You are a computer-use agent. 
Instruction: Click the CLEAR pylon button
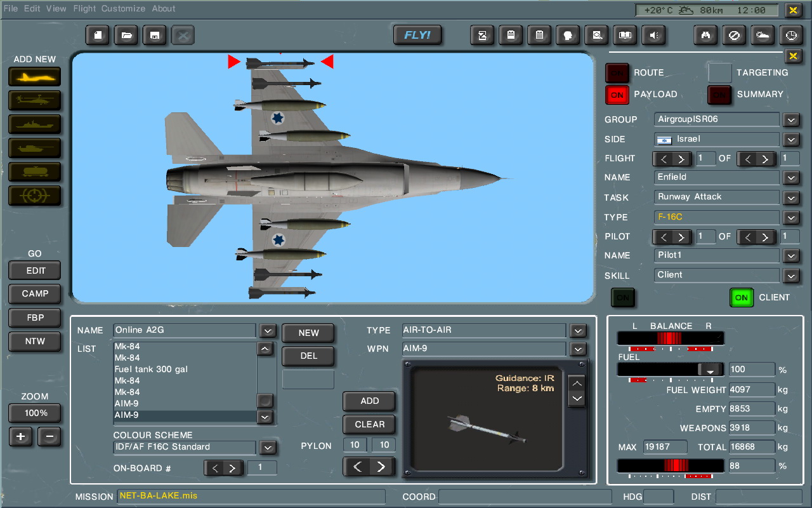(x=369, y=424)
